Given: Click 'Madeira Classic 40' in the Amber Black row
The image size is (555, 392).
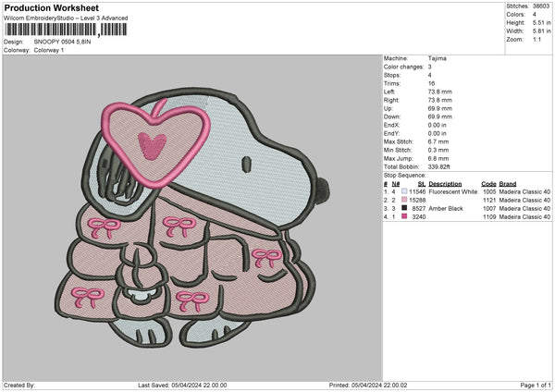Looking at the screenshot, I should pyautogui.click(x=524, y=208).
